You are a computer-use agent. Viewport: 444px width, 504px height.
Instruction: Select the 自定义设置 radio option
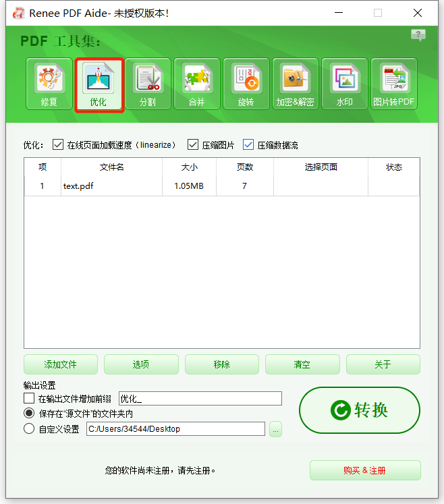[29, 428]
